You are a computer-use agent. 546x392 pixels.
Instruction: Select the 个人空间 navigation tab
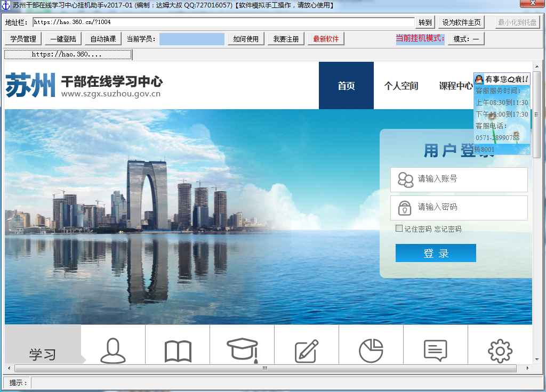[x=401, y=86]
